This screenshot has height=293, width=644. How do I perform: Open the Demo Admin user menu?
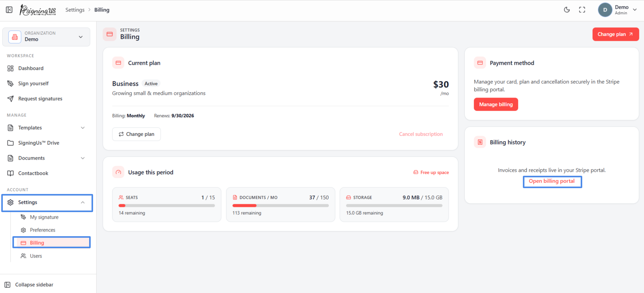click(618, 10)
